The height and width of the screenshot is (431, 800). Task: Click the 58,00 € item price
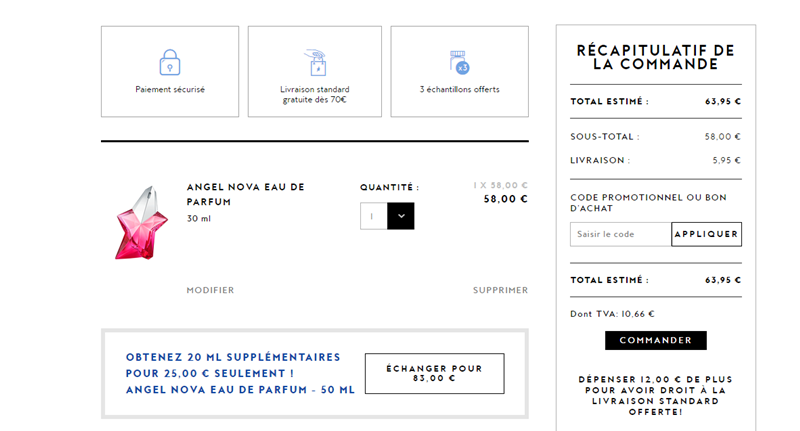(x=505, y=199)
